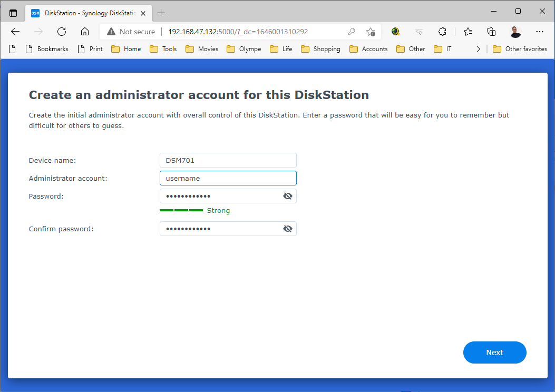This screenshot has width=555, height=392.
Task: Minimize the browser window
Action: [494, 11]
